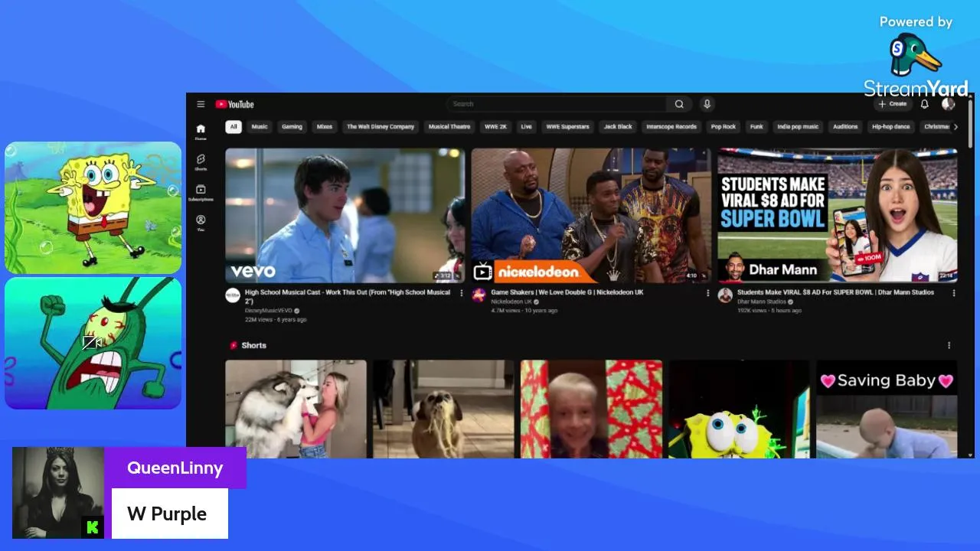
Task: Open the Saving Baby Short
Action: [x=887, y=409]
